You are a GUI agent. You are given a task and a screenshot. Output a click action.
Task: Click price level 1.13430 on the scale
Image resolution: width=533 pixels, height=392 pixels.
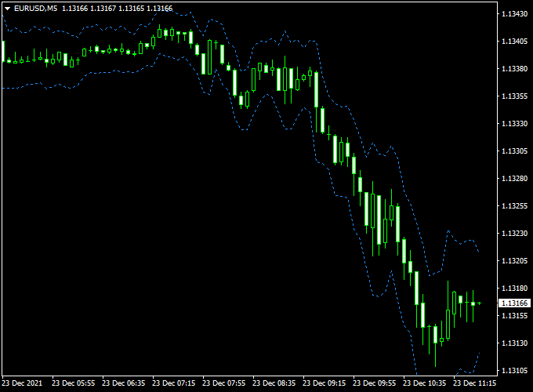tap(515, 14)
